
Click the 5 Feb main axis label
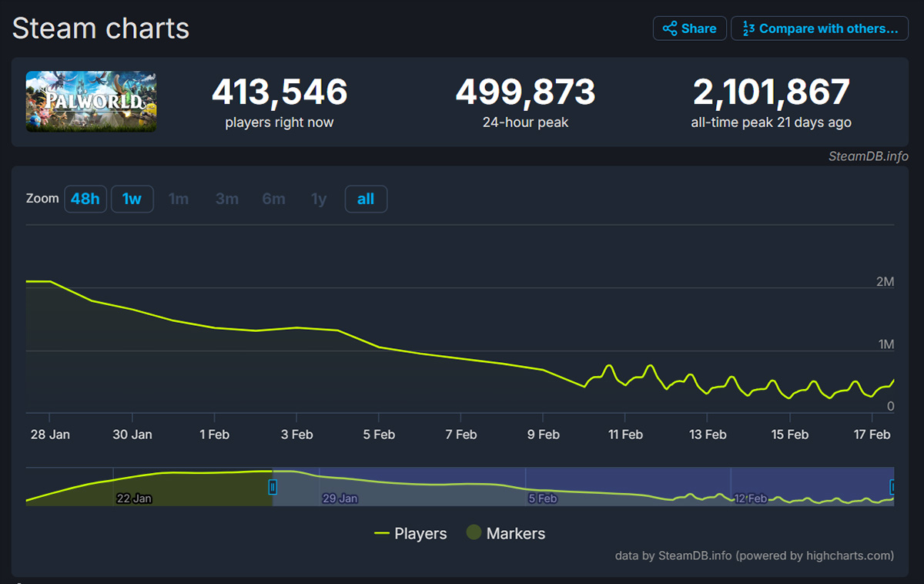379,435
